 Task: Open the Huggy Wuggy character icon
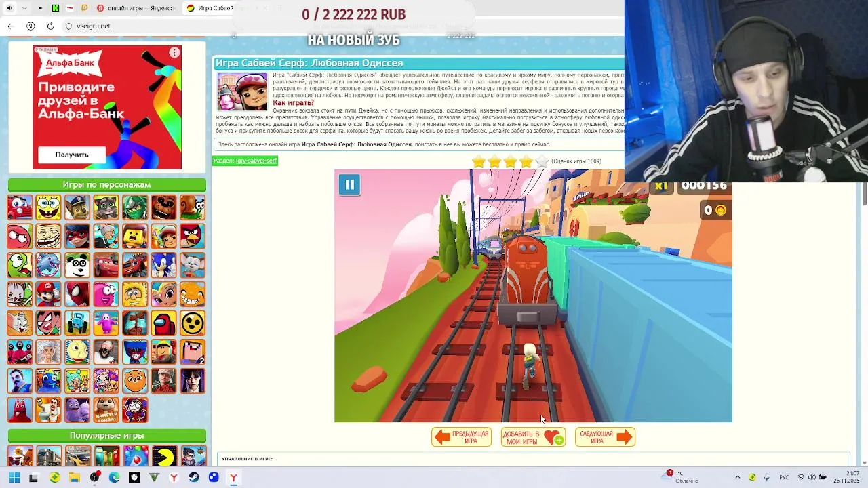[x=135, y=352]
